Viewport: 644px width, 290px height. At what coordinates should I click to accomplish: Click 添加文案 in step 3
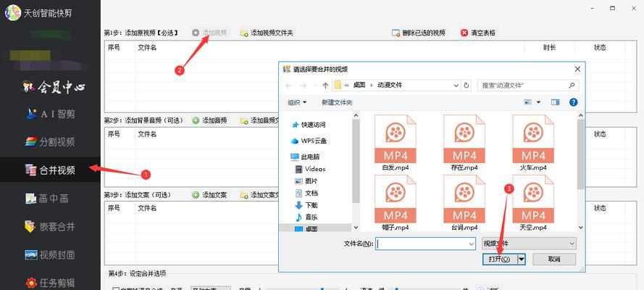pos(209,195)
